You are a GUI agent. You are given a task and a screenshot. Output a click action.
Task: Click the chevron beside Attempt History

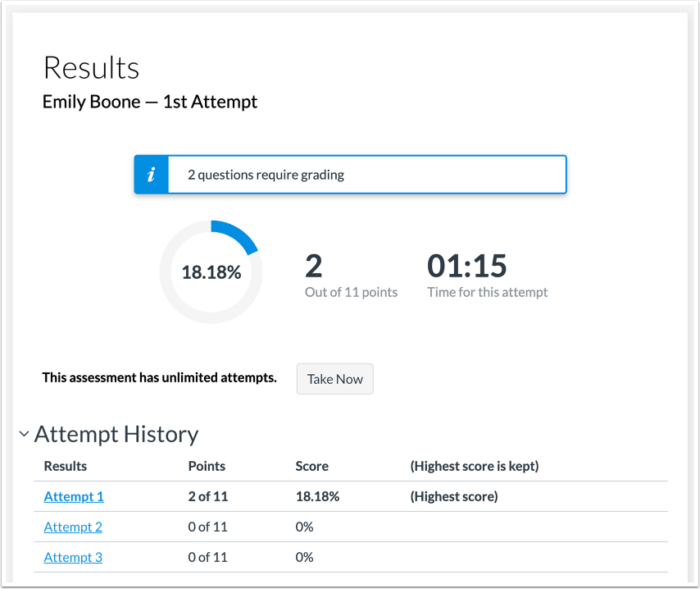pos(24,433)
